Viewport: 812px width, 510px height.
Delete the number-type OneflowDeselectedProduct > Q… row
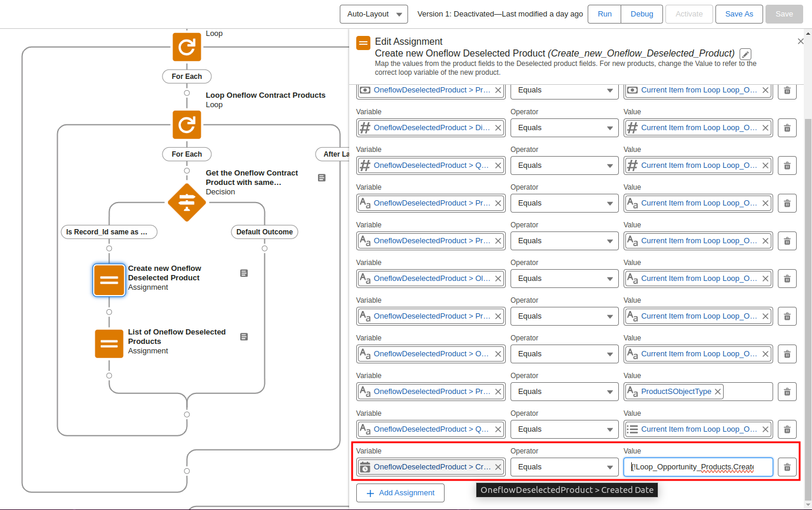[x=787, y=165]
